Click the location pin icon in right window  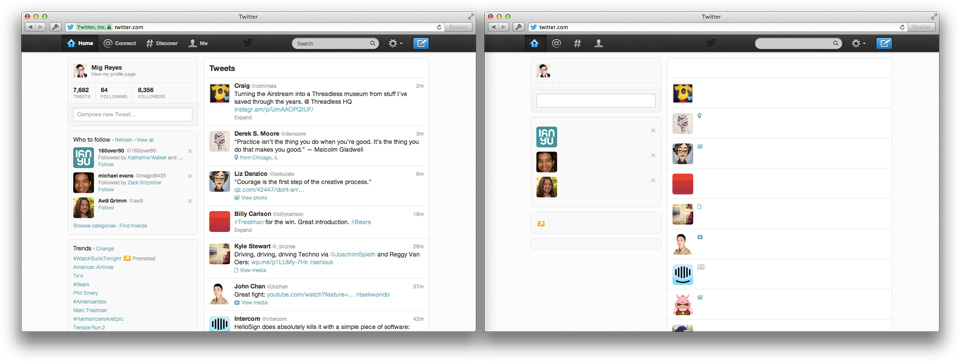[699, 115]
